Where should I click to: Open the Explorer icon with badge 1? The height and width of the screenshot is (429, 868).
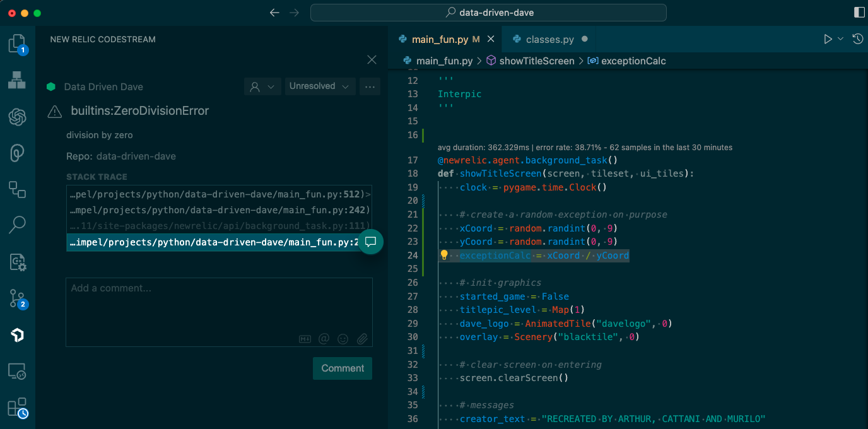17,43
